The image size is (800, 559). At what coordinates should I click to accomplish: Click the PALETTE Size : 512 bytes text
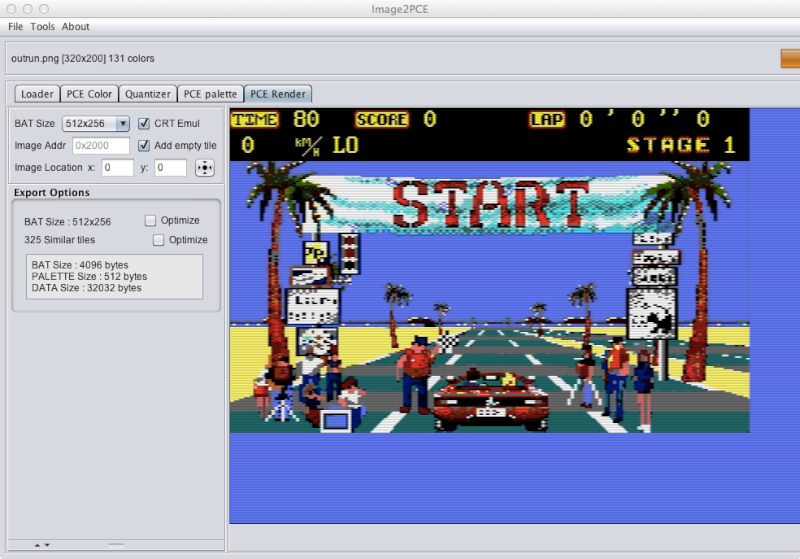89,276
